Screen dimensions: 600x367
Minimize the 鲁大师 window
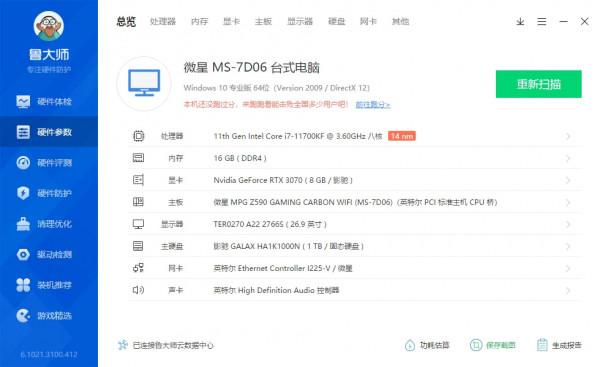pyautogui.click(x=563, y=22)
